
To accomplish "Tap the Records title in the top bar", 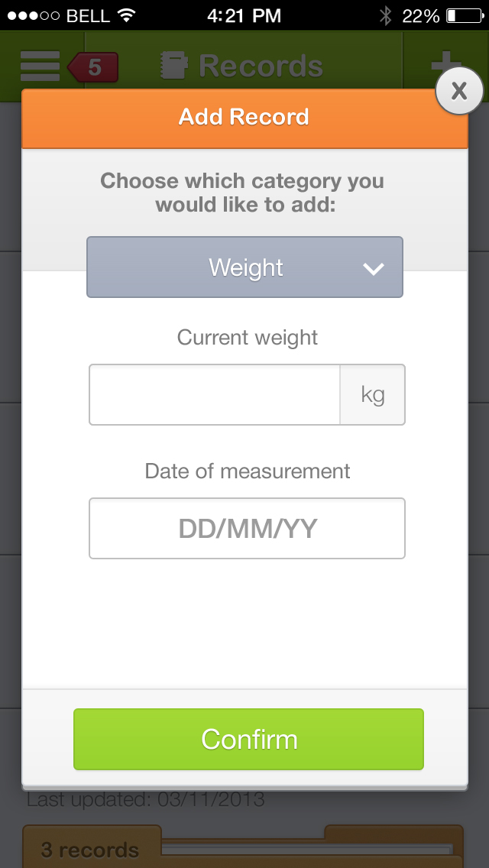I will (x=261, y=66).
